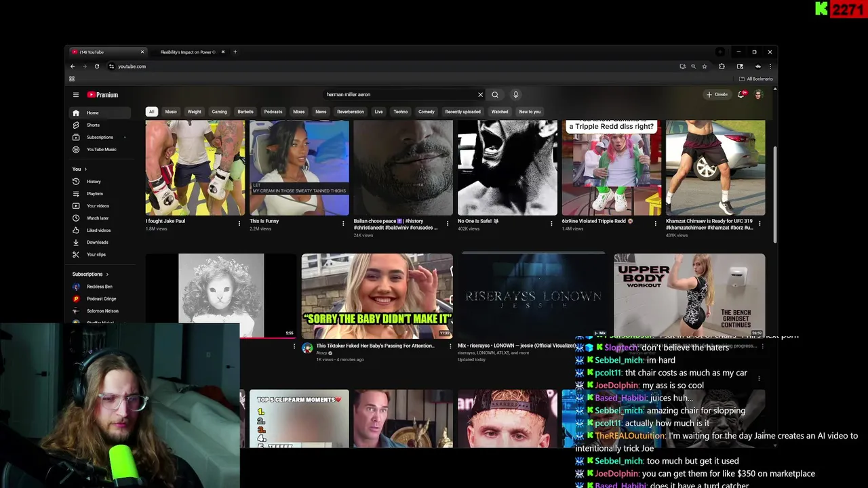Select the All filter chip

[152, 112]
